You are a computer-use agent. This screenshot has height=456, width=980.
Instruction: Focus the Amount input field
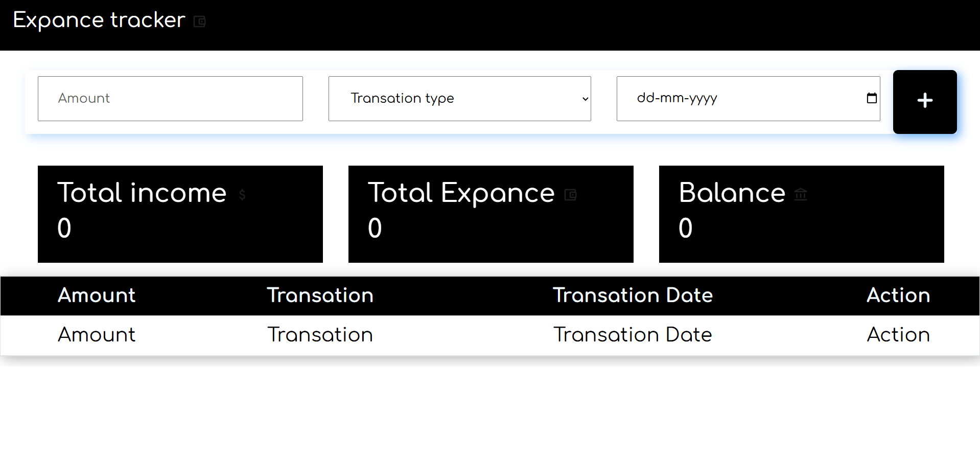170,99
